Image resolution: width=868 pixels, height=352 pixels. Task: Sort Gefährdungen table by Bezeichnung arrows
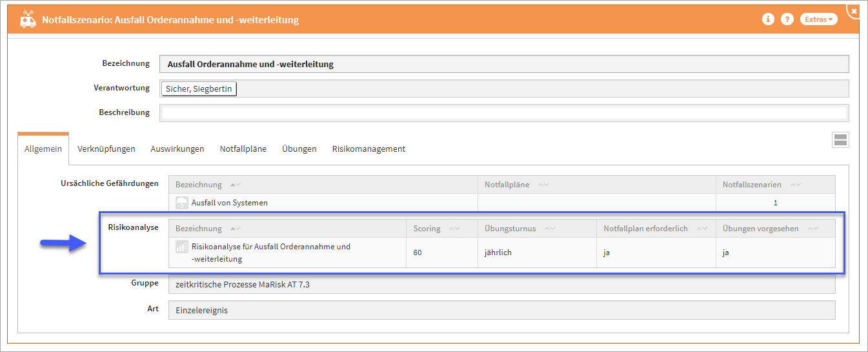236,185
